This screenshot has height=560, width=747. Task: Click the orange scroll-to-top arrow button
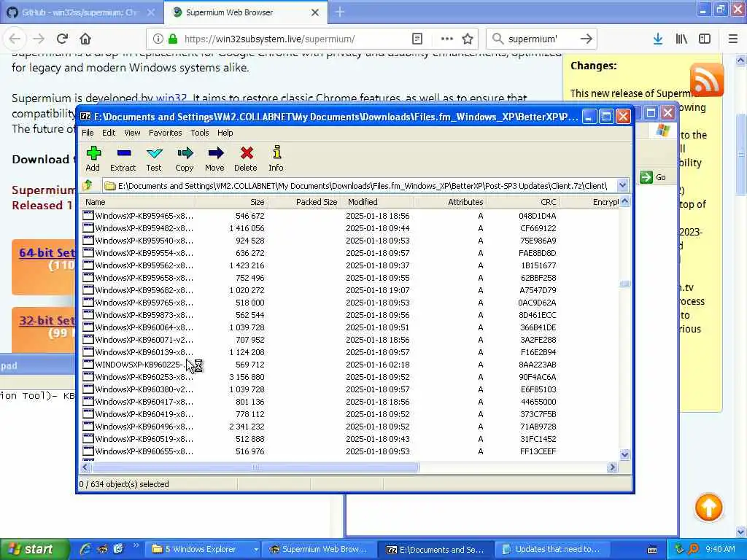click(709, 507)
